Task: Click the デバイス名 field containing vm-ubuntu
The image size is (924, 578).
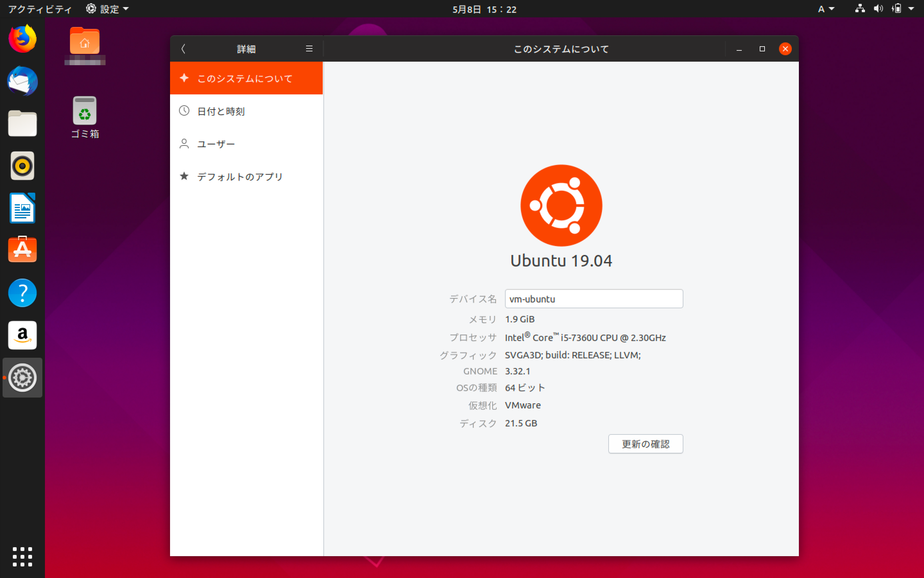Action: point(594,299)
